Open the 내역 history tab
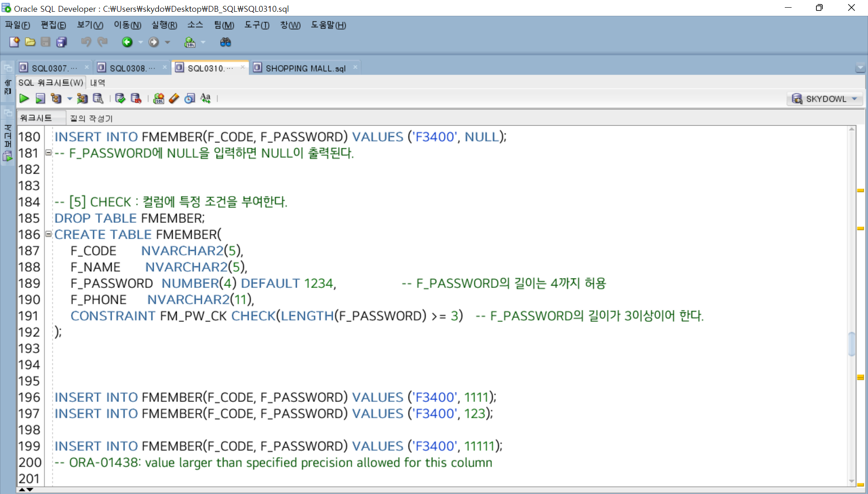The width and height of the screenshot is (868, 494). point(98,83)
